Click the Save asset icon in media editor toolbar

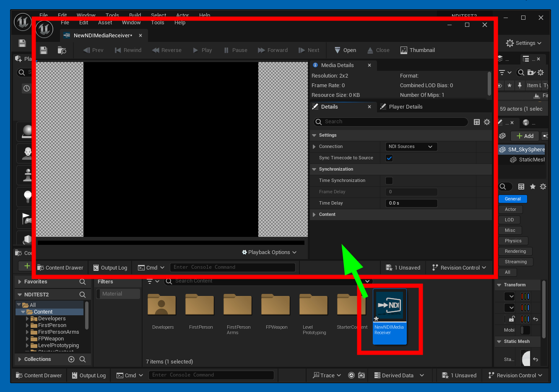44,50
